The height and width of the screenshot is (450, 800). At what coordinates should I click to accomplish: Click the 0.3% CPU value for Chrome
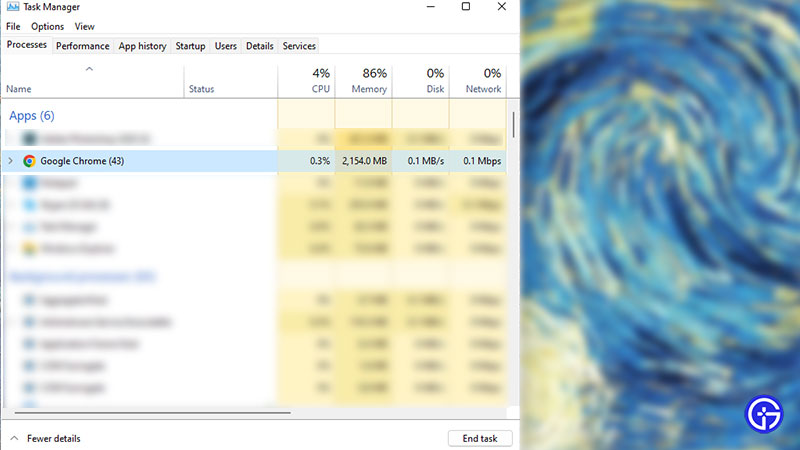319,161
